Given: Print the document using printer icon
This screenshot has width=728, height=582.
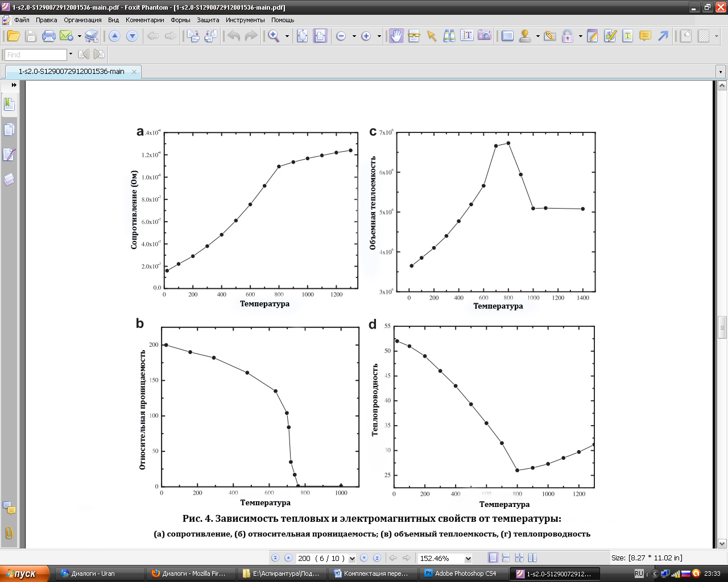Looking at the screenshot, I should click(x=49, y=36).
